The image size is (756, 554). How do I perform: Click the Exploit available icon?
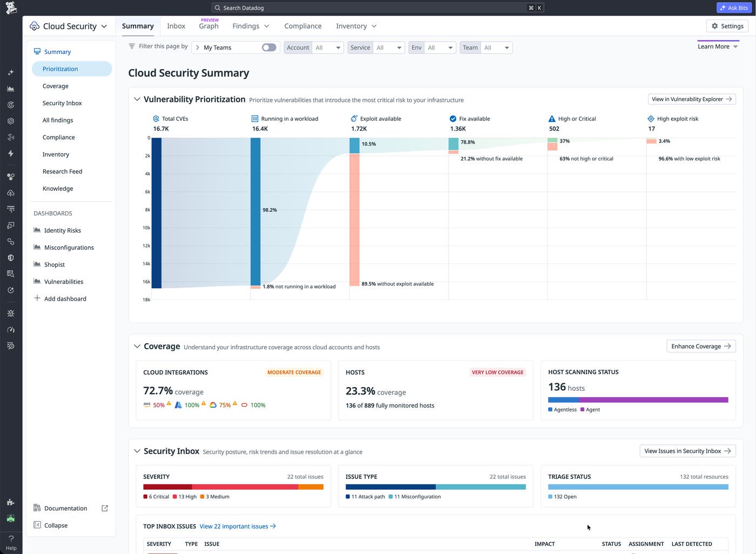pos(354,119)
